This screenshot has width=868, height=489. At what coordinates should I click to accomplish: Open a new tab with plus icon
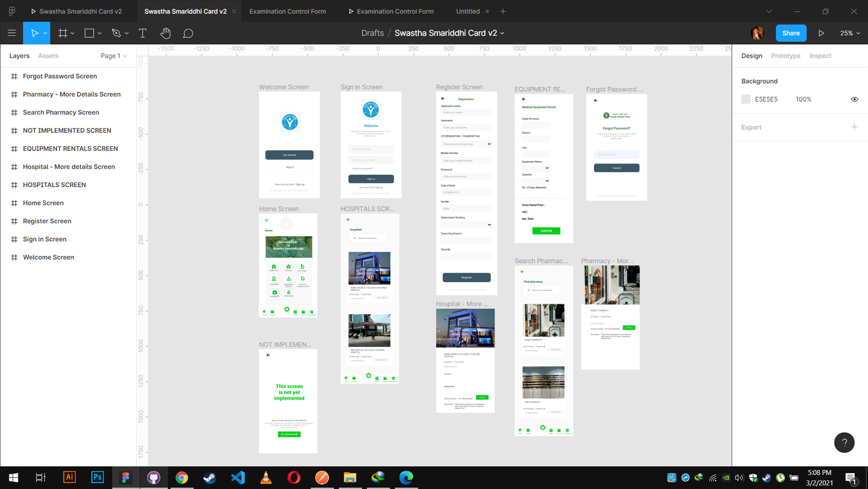point(503,11)
